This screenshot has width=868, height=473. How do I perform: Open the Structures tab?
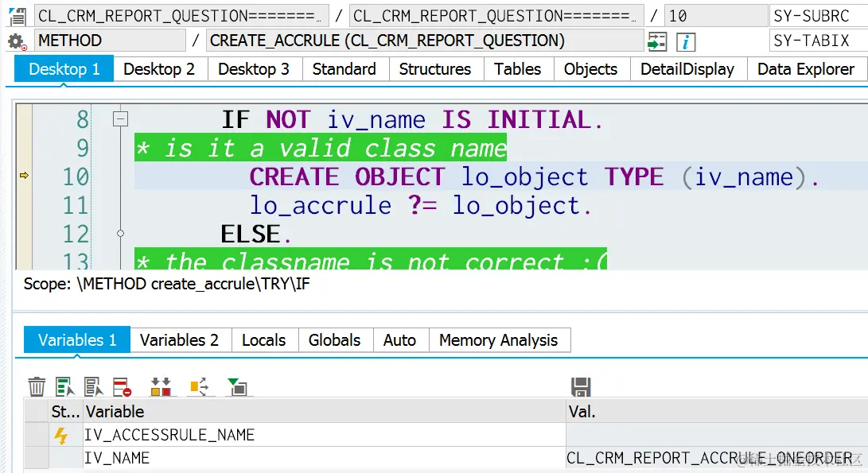point(435,69)
